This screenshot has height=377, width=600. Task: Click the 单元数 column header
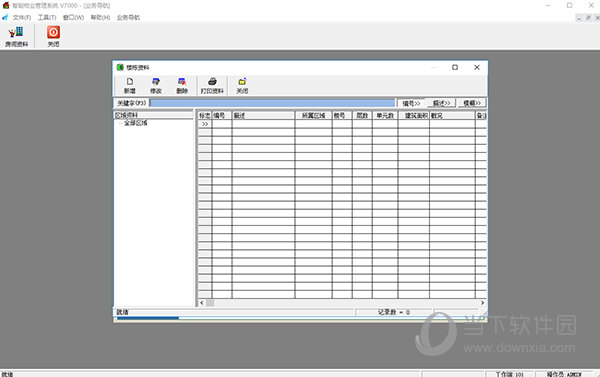(385, 115)
